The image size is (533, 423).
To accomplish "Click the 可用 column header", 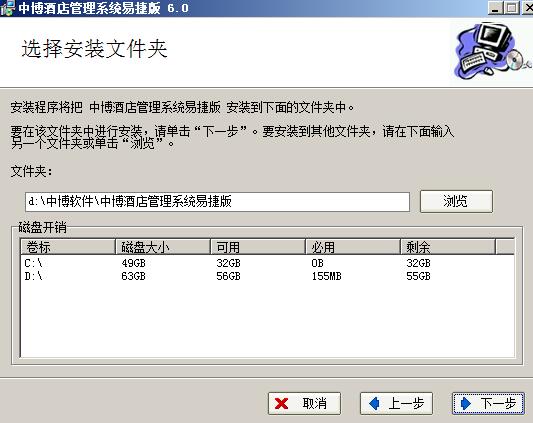I will (x=257, y=247).
